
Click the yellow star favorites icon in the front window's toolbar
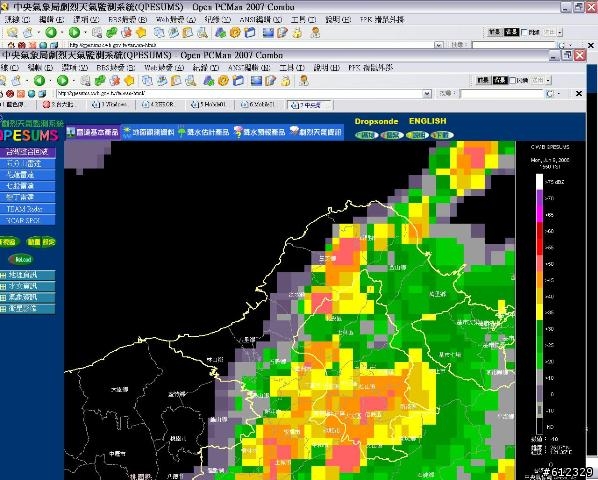(130, 80)
